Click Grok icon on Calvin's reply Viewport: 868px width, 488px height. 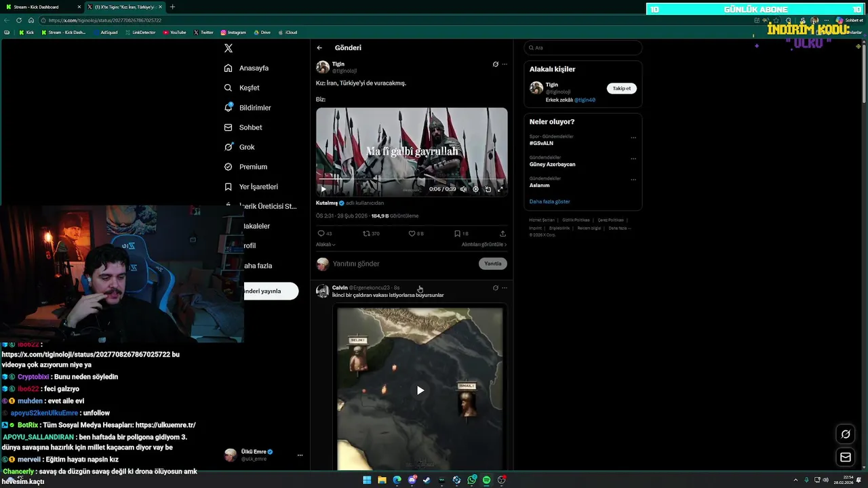click(x=496, y=288)
